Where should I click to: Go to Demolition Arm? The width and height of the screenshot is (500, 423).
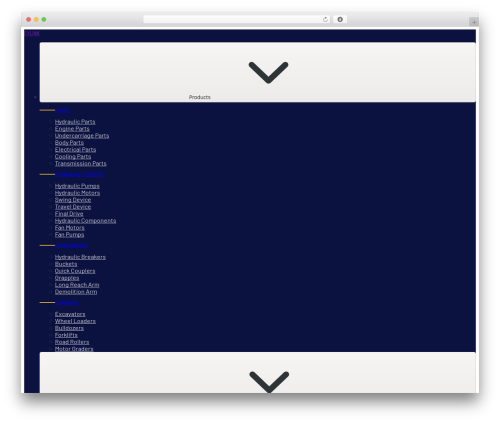pos(76,292)
